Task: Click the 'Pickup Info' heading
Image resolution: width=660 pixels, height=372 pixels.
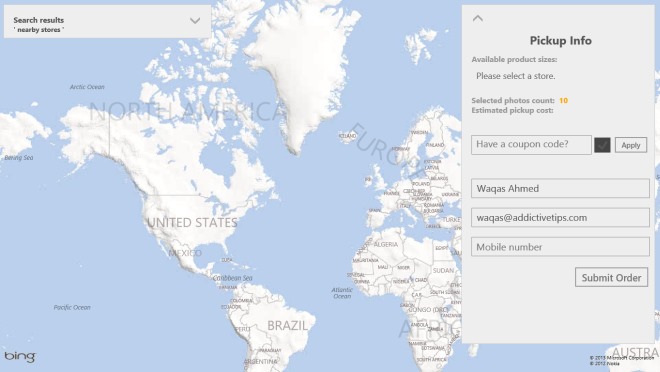Action: [x=560, y=40]
